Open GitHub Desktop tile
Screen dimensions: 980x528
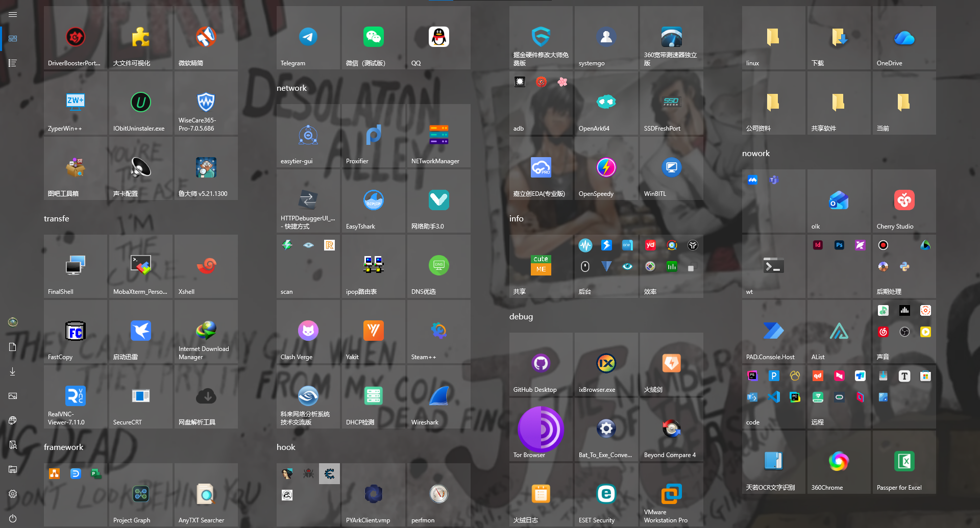pyautogui.click(x=541, y=364)
